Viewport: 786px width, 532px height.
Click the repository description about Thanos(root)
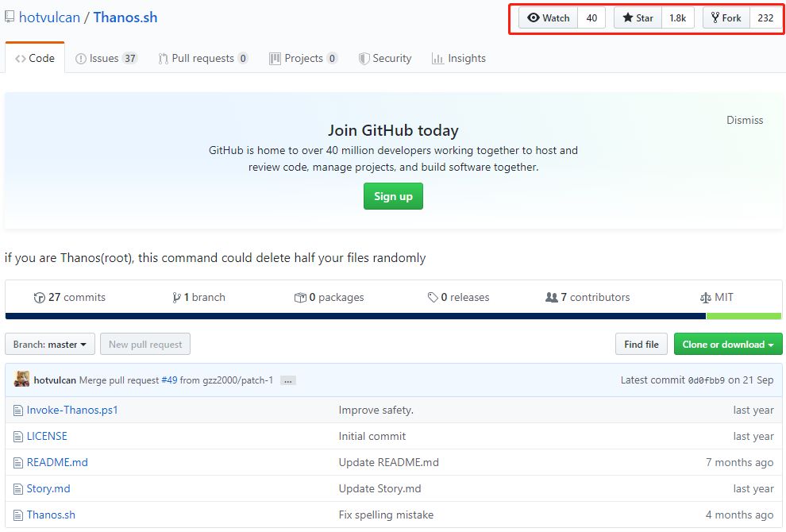click(215, 258)
